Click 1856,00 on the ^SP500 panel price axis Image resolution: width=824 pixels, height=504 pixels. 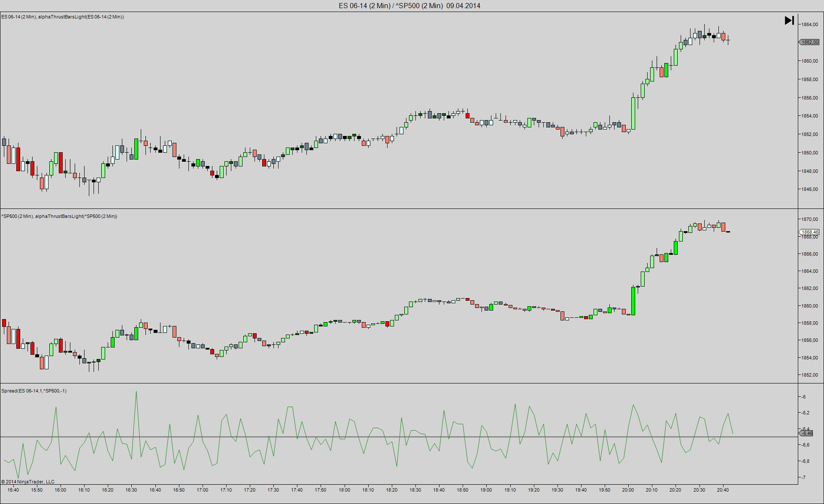(809, 340)
